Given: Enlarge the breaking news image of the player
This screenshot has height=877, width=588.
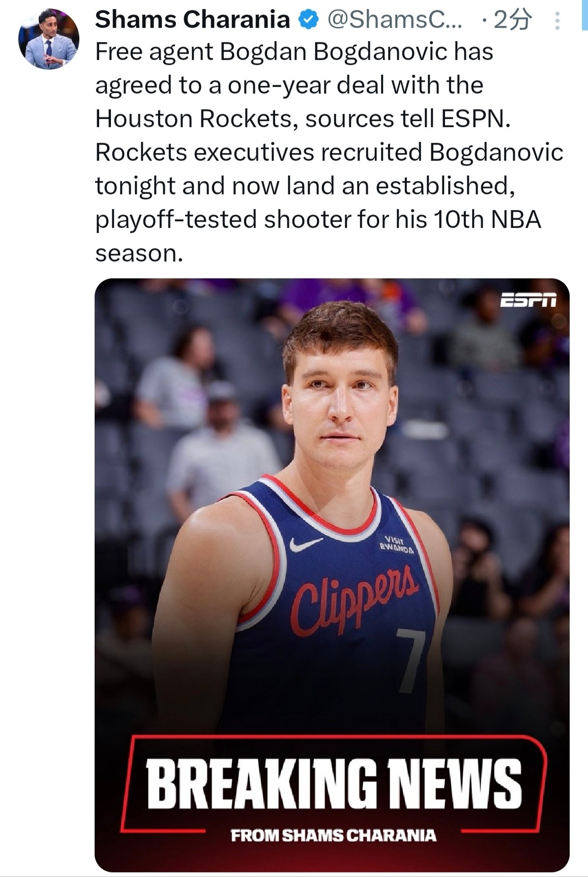Looking at the screenshot, I should coord(332,575).
